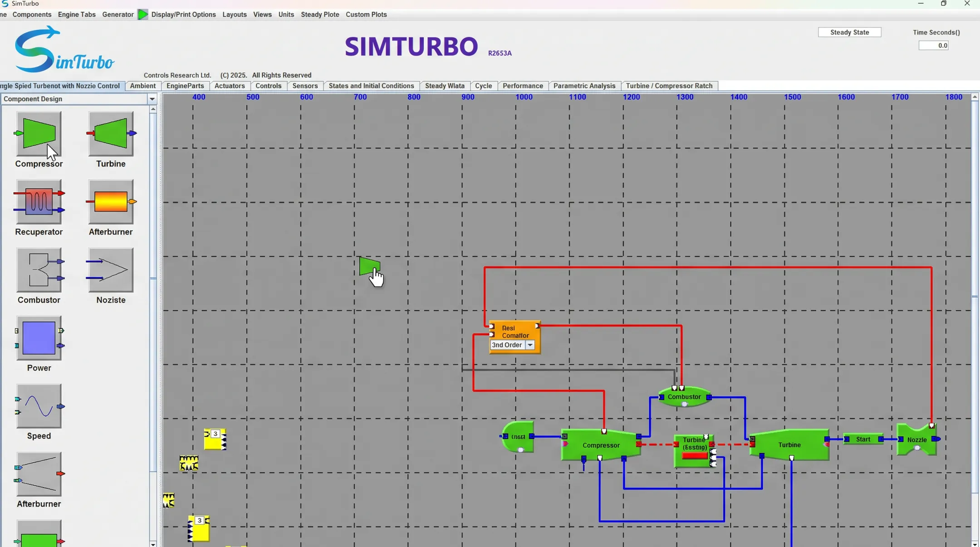This screenshot has height=547, width=980.
Task: Open States and Initial Conditions tab
Action: pos(371,86)
